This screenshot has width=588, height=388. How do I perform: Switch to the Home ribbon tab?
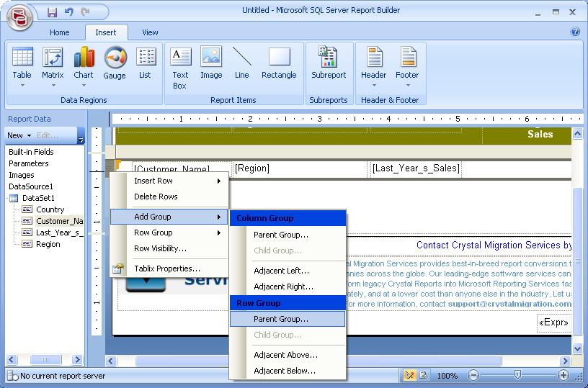pos(60,32)
